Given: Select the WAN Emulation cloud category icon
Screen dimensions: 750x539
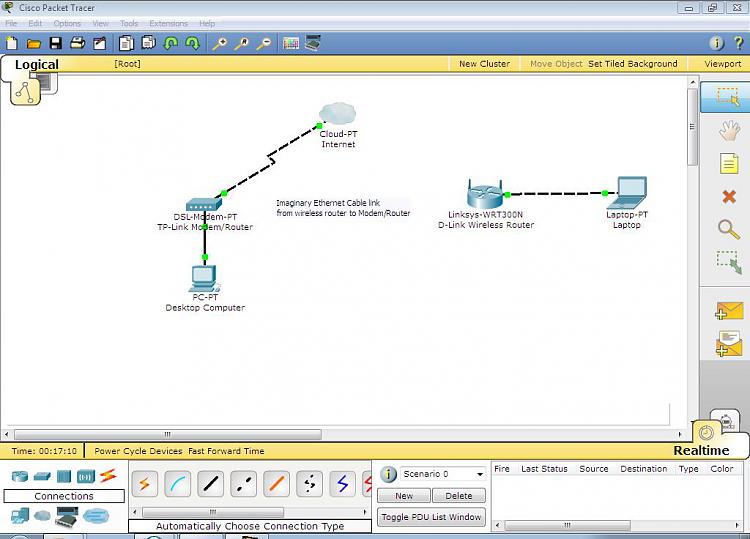Looking at the screenshot, I should point(42,516).
